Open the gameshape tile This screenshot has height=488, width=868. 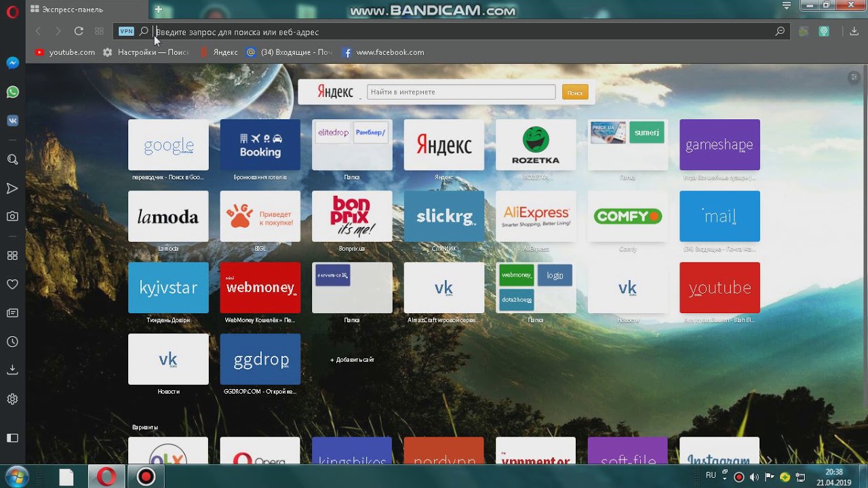click(719, 145)
